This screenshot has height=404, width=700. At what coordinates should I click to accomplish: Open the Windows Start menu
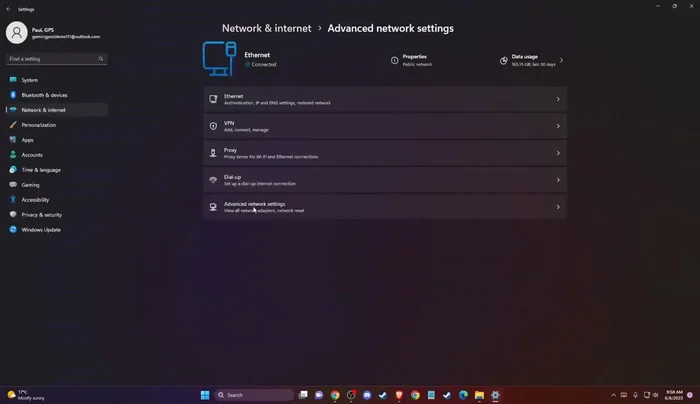205,395
